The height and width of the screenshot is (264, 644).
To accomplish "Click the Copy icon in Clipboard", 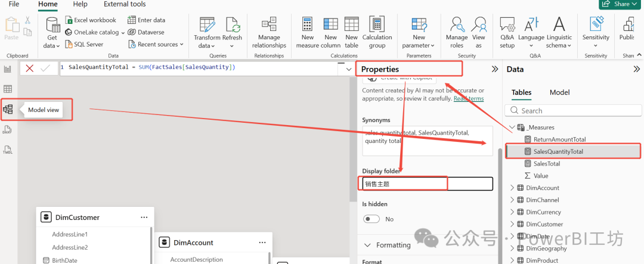I will [x=27, y=32].
